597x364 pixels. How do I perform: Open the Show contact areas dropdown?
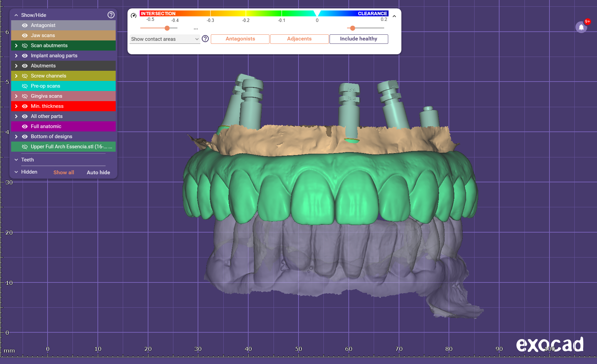pos(165,39)
